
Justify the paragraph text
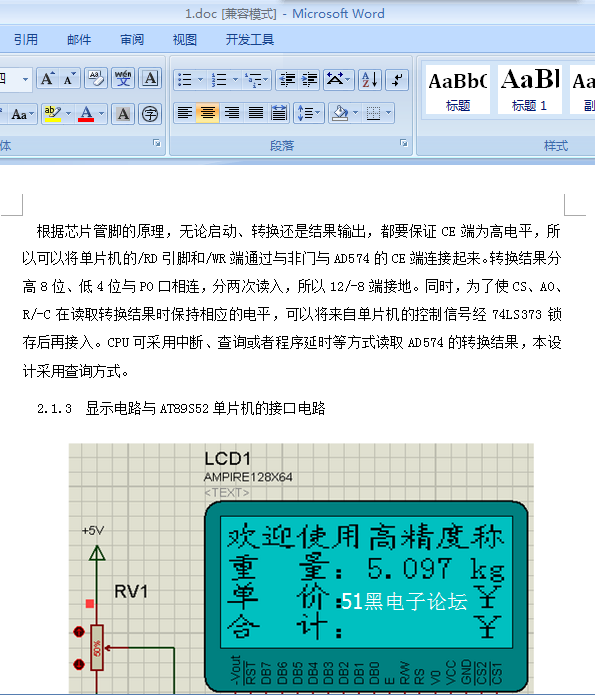click(255, 113)
